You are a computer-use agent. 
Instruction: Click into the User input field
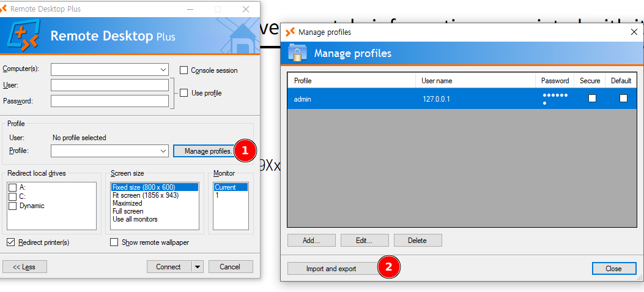pos(109,85)
